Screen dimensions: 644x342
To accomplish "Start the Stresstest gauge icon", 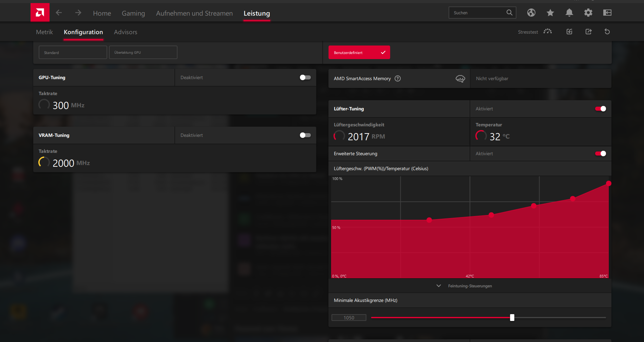I will 548,32.
